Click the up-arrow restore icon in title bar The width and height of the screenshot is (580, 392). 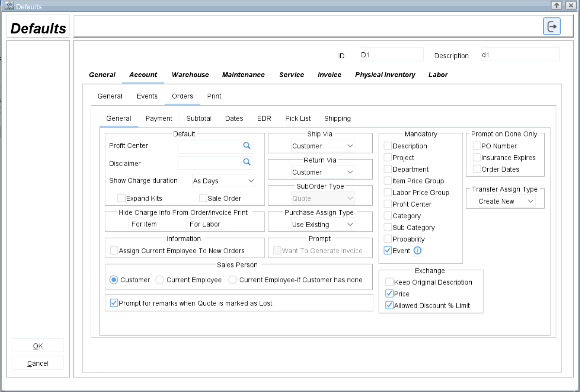pyautogui.click(x=556, y=5)
